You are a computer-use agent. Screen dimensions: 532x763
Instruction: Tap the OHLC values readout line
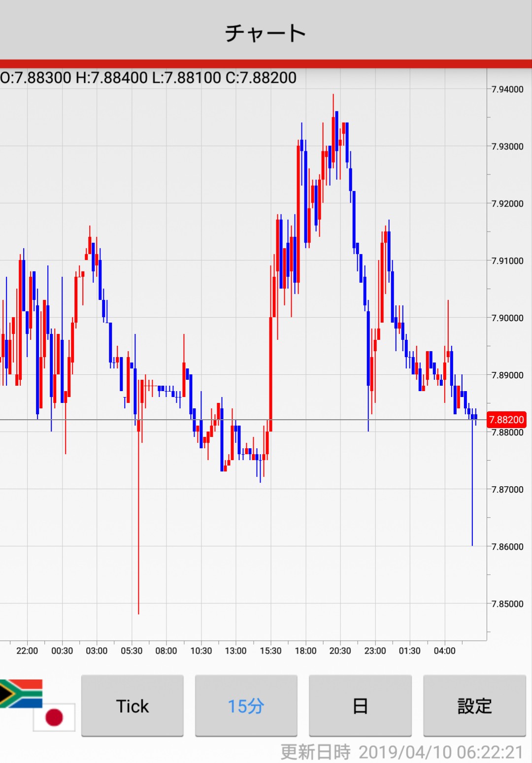(x=148, y=78)
